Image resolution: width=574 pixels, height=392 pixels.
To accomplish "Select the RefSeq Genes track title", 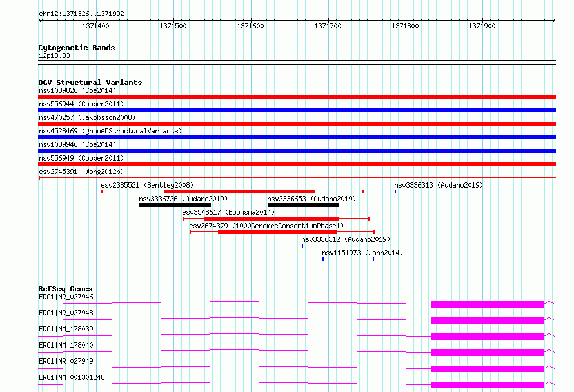I will [x=65, y=289].
